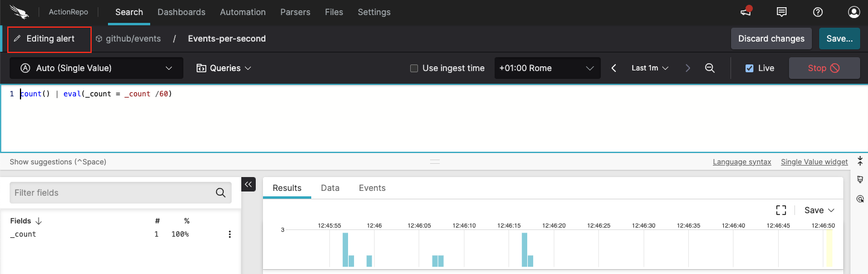Go to previous time interval arrow
This screenshot has width=868, height=274.
click(x=614, y=68)
